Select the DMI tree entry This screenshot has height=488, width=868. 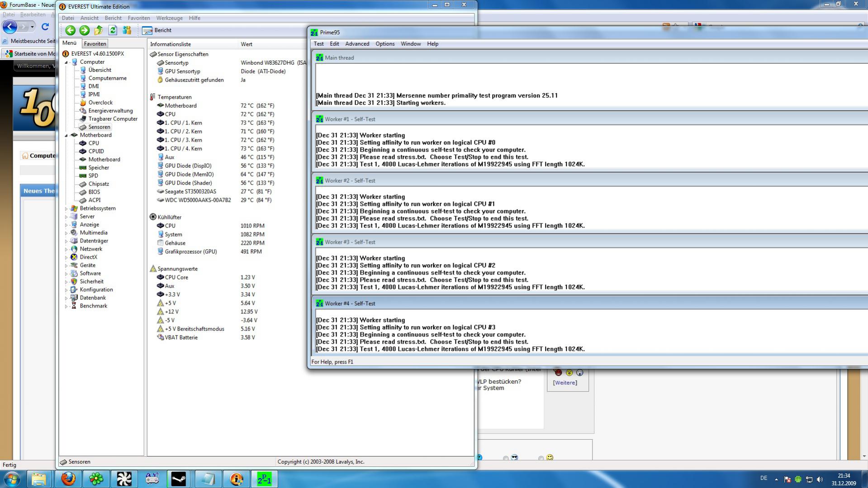(x=94, y=86)
